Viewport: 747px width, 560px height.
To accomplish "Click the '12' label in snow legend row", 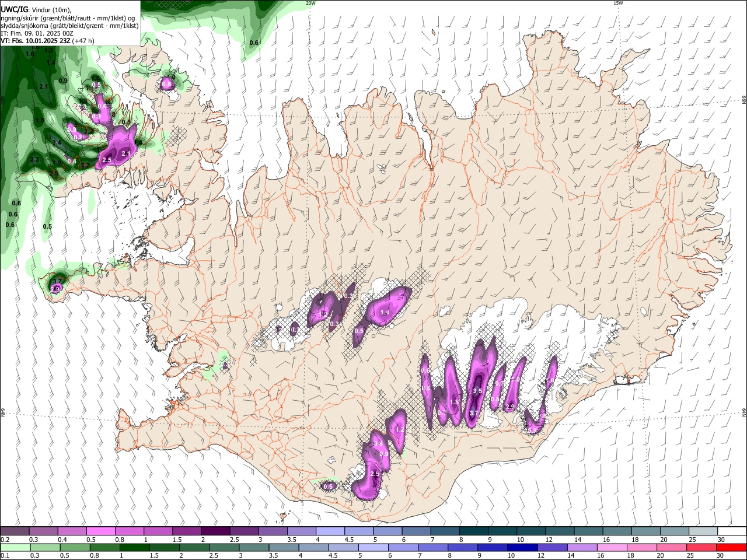I will tap(549, 540).
